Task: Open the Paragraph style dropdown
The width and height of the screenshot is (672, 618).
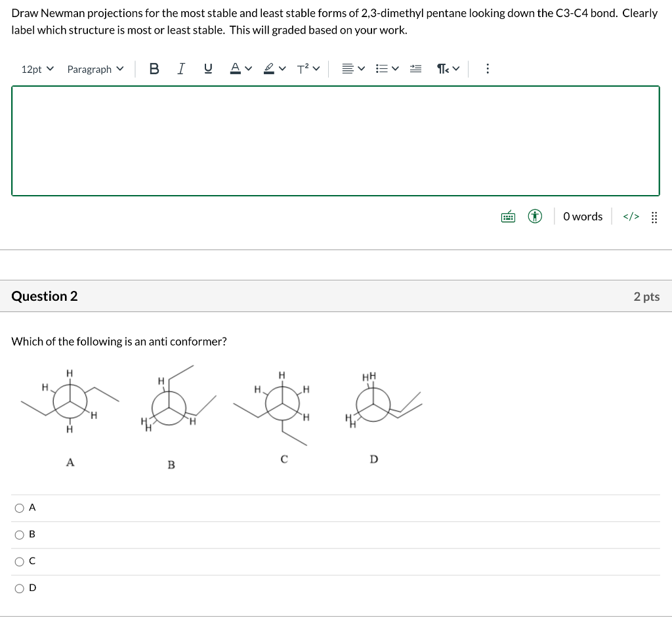Action: point(94,68)
